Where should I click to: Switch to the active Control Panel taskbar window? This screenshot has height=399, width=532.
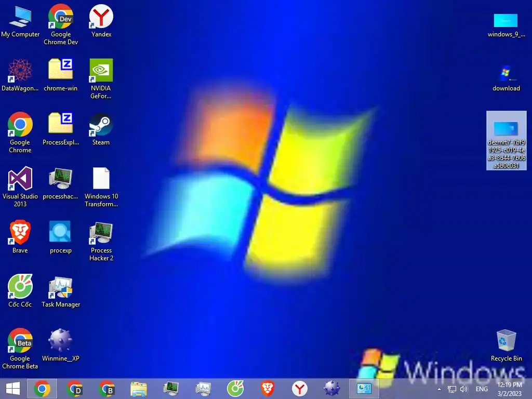click(364, 389)
